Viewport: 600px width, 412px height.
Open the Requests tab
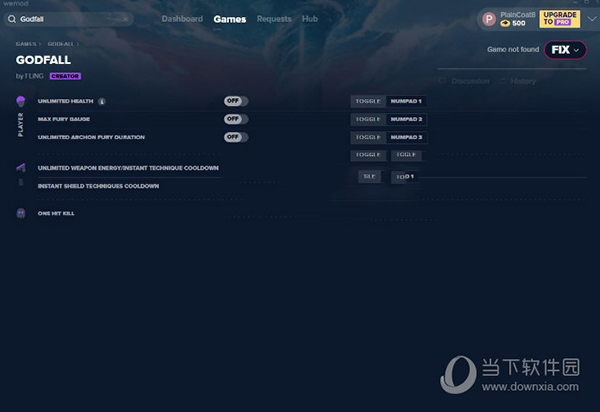coord(274,19)
